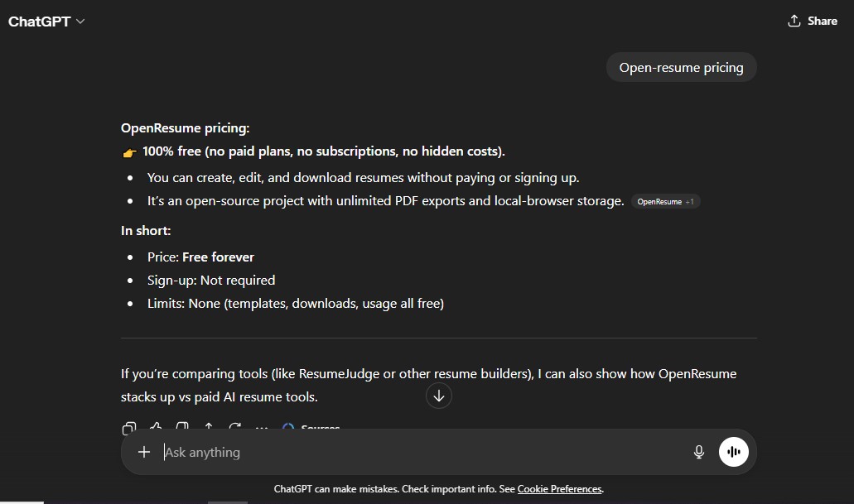Launch voice mode with the waveform icon

[x=733, y=452]
